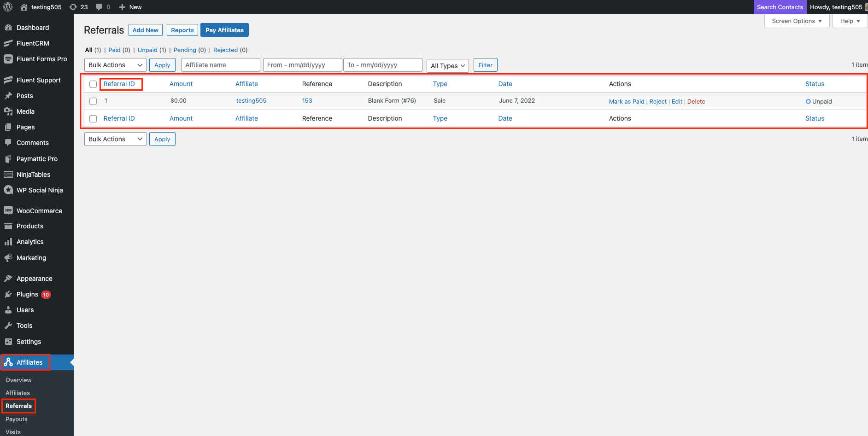Click the Mark as Paid link
This screenshot has width=868, height=436.
tap(626, 101)
